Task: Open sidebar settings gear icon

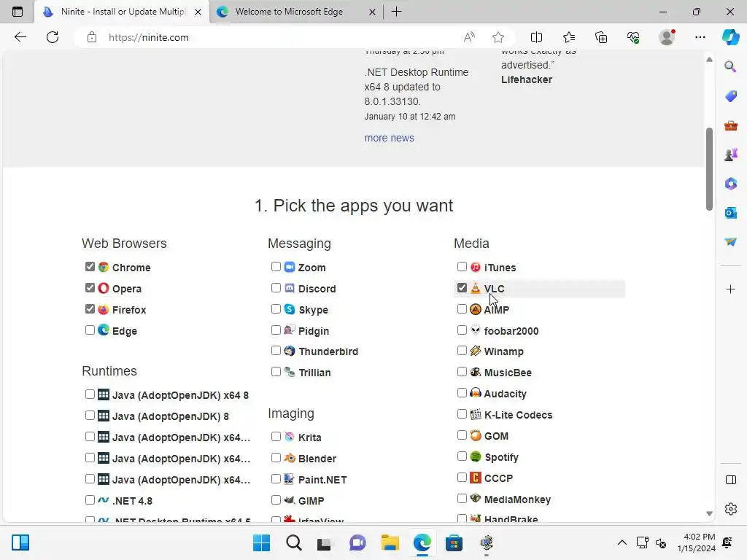Action: [730, 509]
